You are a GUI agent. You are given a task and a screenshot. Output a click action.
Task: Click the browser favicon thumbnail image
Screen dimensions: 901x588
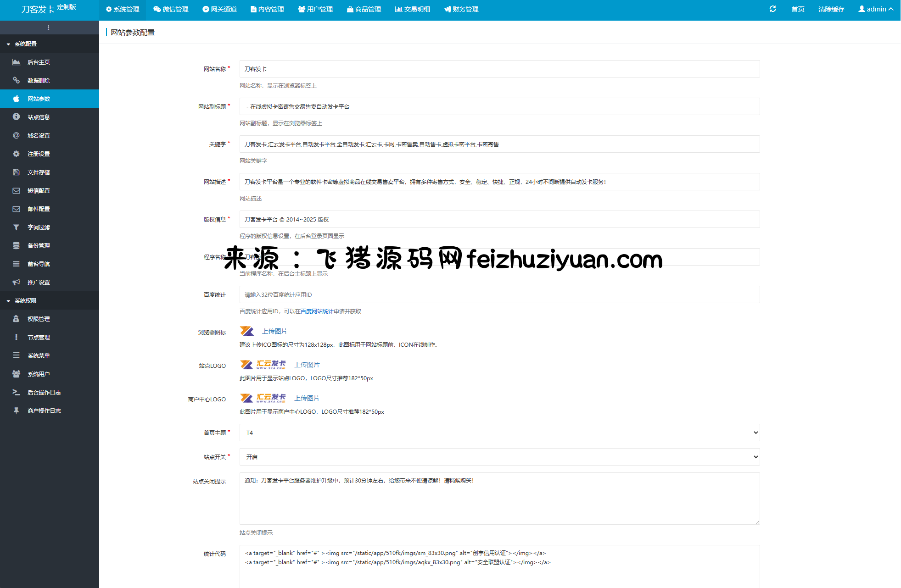(x=247, y=331)
